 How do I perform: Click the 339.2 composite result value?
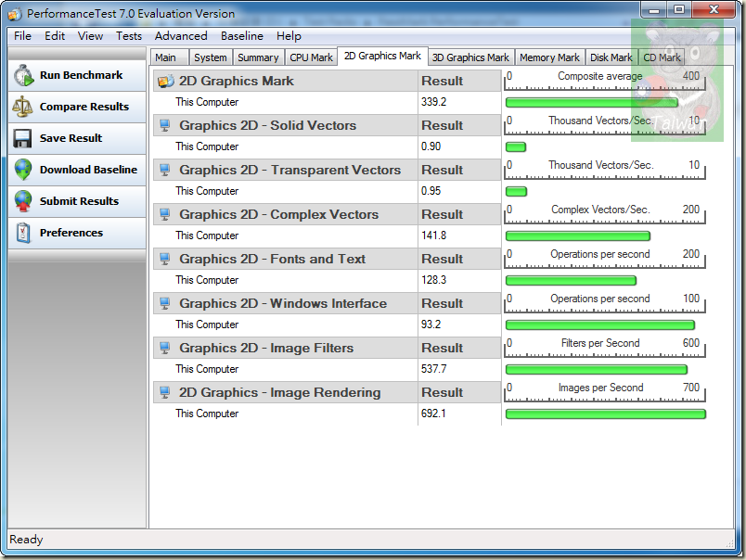[433, 102]
